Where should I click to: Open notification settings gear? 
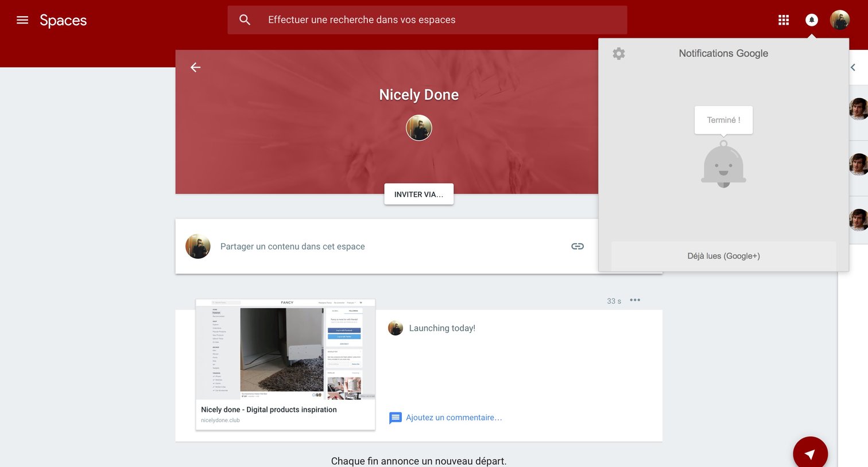[x=619, y=53]
